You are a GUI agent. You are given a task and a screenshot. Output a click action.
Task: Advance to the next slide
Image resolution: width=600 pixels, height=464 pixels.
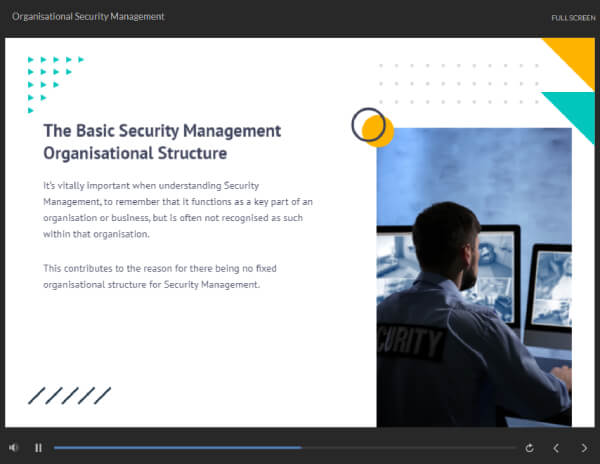coord(585,448)
